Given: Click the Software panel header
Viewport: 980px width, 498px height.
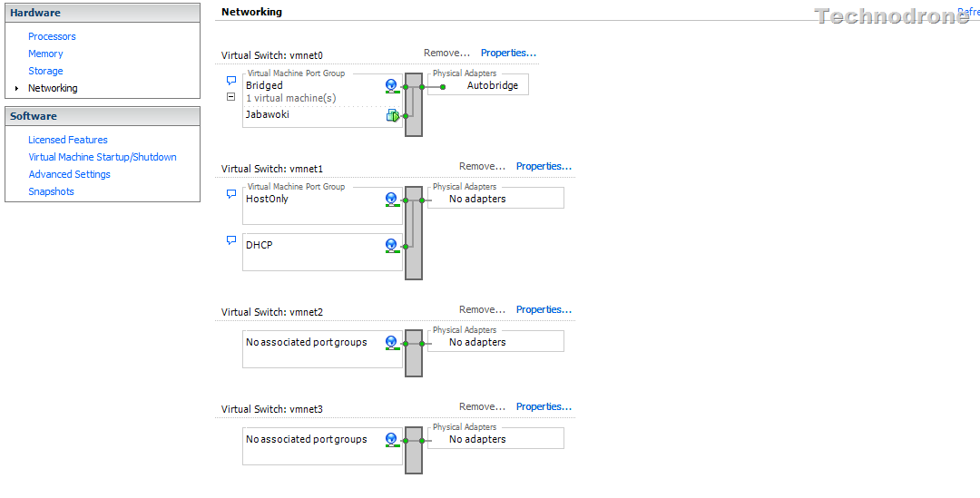Looking at the screenshot, I should click(103, 116).
